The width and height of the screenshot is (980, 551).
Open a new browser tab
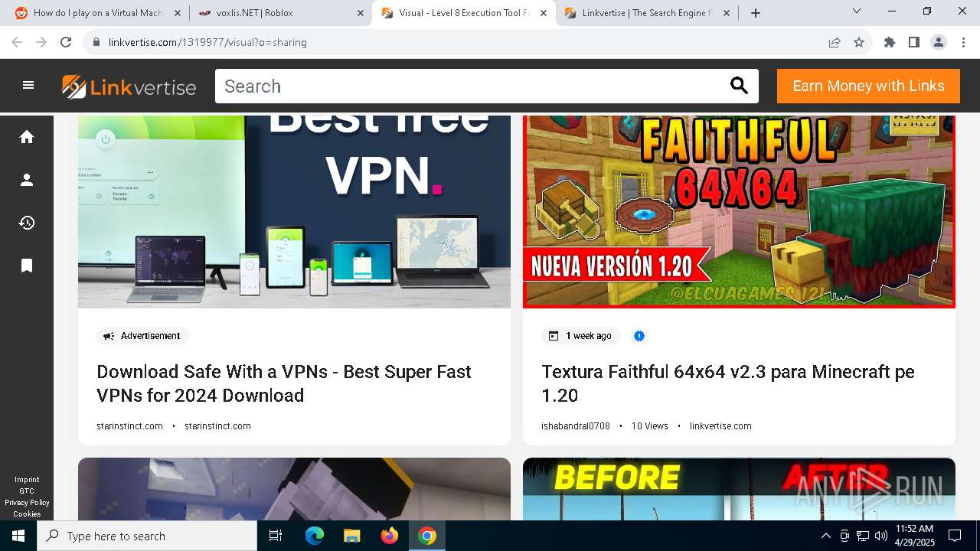(x=756, y=13)
